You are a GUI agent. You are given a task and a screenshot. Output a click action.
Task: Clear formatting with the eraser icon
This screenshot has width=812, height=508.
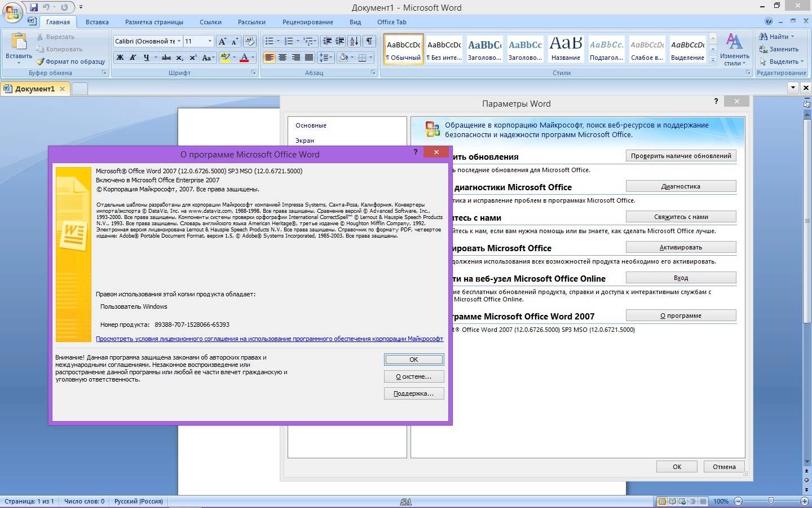coord(250,41)
